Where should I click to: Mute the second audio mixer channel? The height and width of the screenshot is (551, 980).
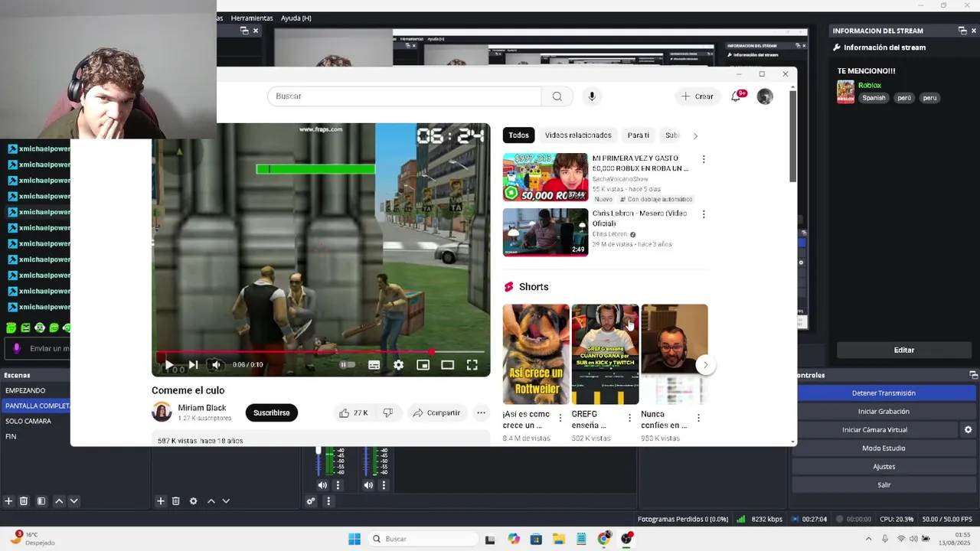(368, 485)
